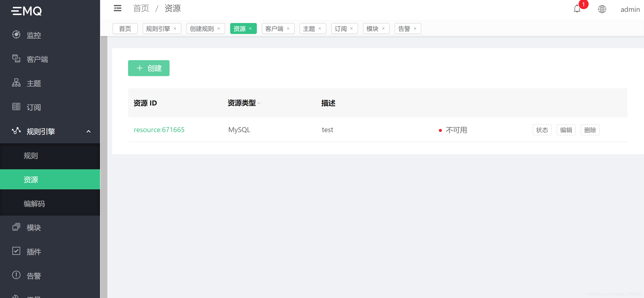Delete the MySQL resource with 删除
The image size is (644, 298).
(x=590, y=130)
